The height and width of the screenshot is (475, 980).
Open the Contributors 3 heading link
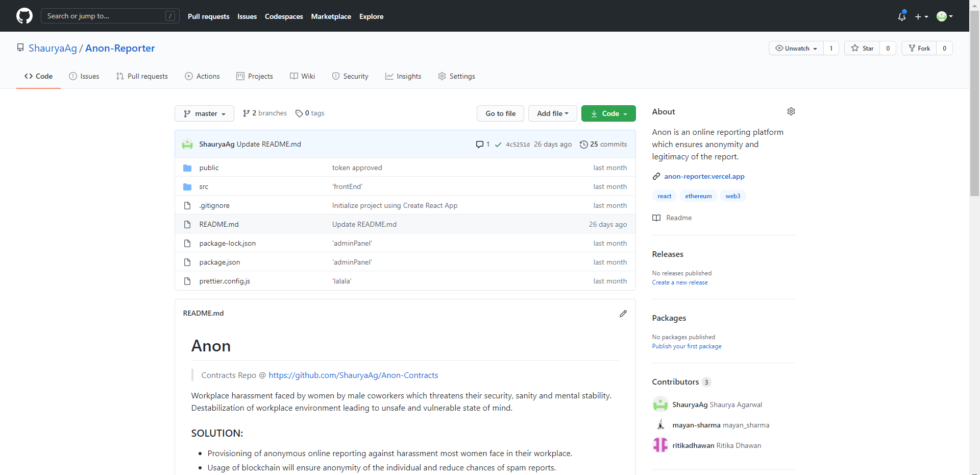point(681,382)
